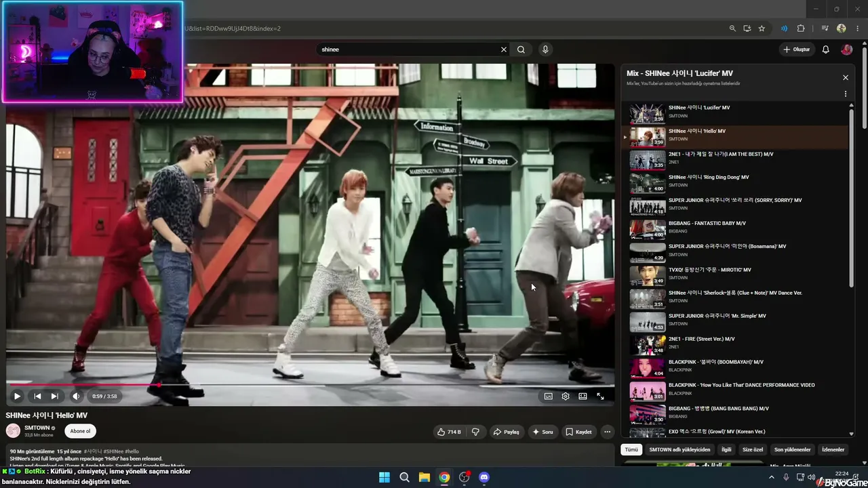Select SUPER JUNIOR 'Mr. Simple' MV
This screenshot has width=868, height=488.
(735, 321)
